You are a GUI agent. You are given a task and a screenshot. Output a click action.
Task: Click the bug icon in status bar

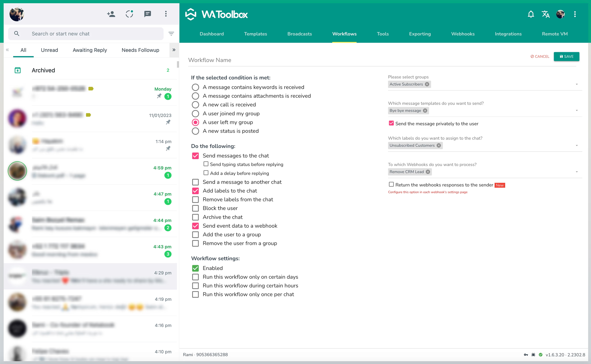[x=533, y=355]
